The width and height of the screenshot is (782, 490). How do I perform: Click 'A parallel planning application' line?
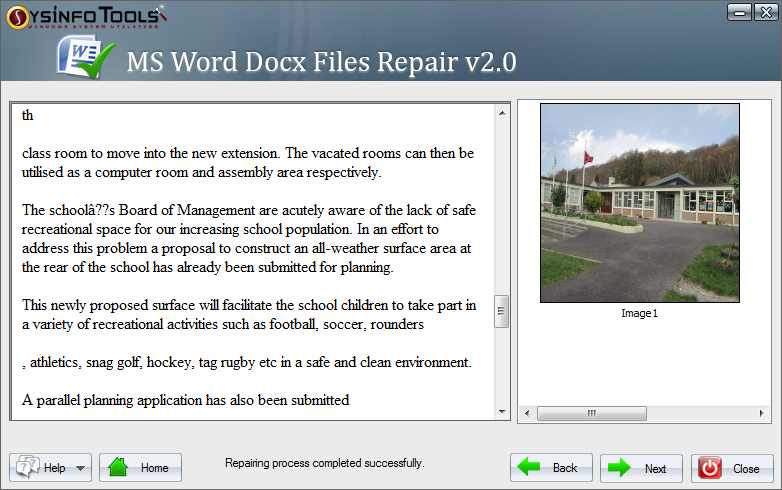pyautogui.click(x=186, y=400)
